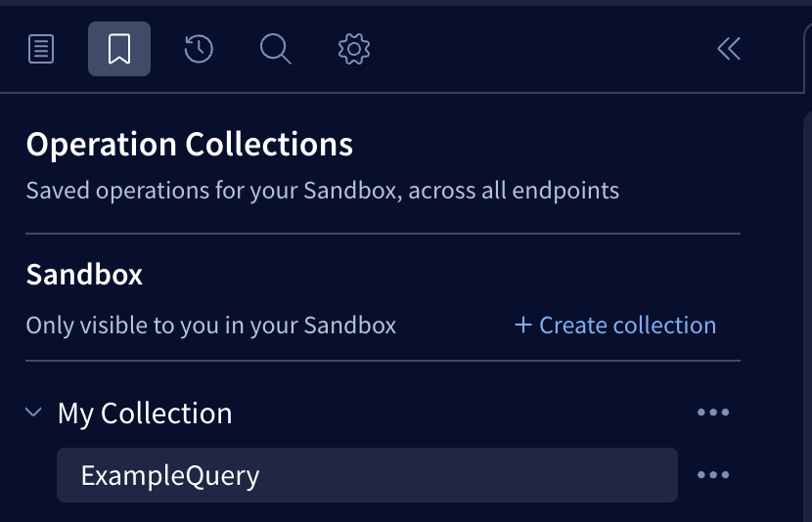Viewport: 812px width, 522px height.
Task: Click the divider line above the Sandbox heading
Action: pos(383,234)
